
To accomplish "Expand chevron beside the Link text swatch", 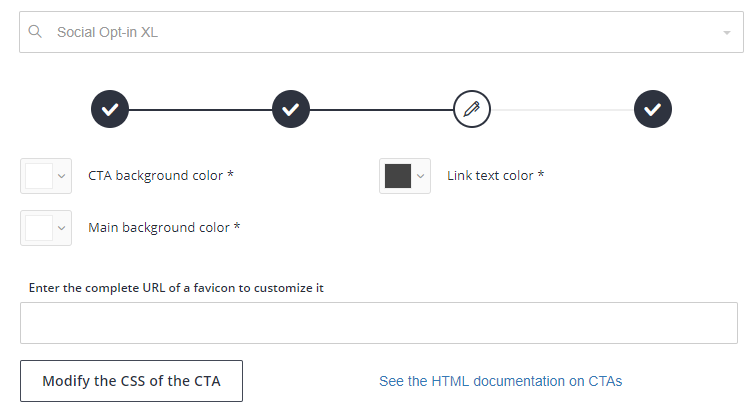I will [x=421, y=176].
